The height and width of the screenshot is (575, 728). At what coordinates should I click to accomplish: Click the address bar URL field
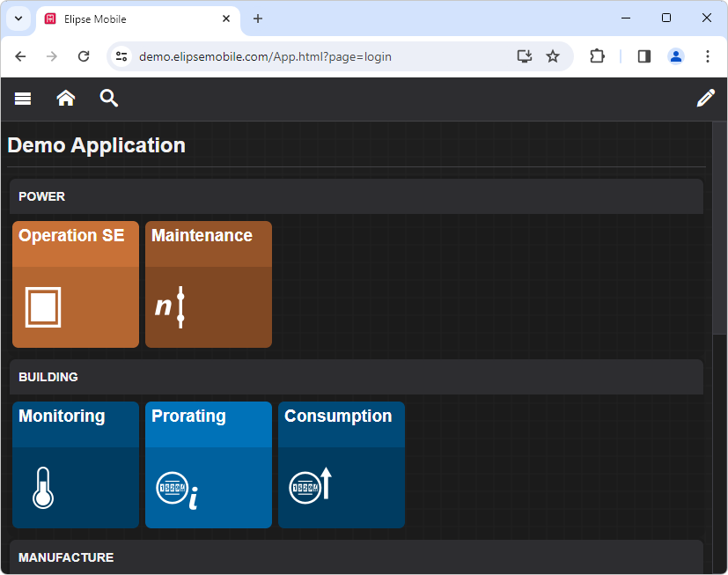(x=317, y=56)
